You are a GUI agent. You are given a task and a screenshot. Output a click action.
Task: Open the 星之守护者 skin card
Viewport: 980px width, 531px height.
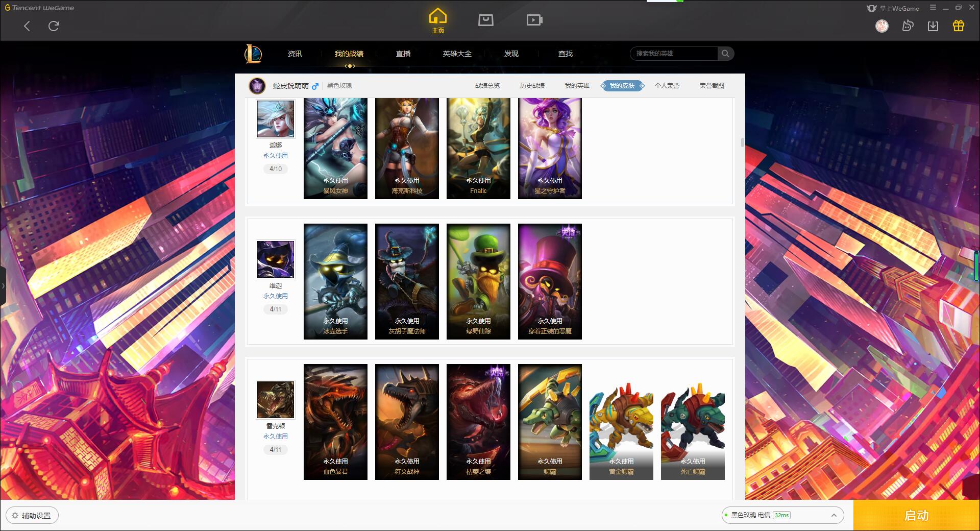point(550,148)
